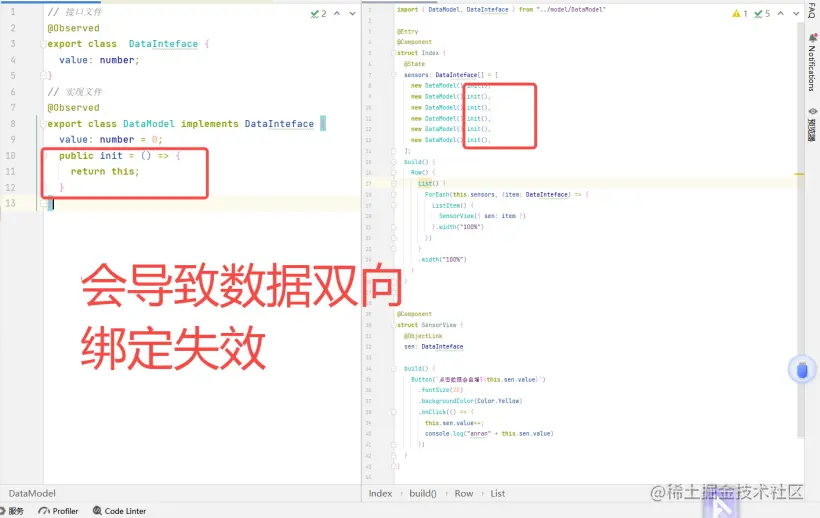Collapse the DataInteface class fold on line 3
The image size is (820, 518).
point(43,44)
